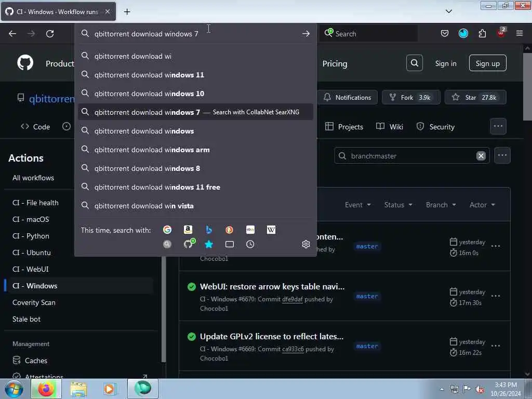This screenshot has width=532, height=399.
Task: Select suggestion 'qbittorrent download windows 11'
Action: [195, 75]
